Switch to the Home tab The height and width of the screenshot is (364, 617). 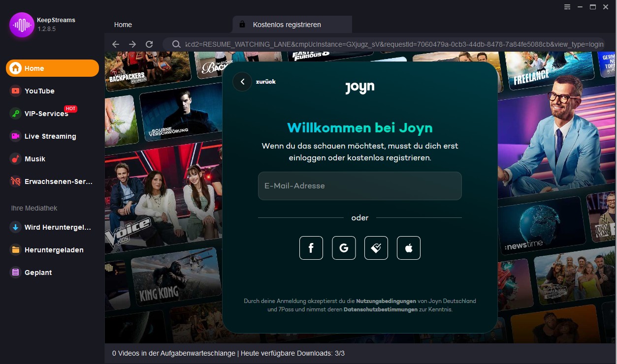123,25
